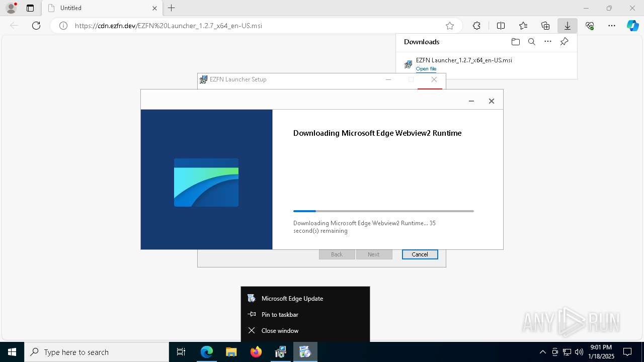This screenshot has height=362, width=644.
Task: Close the Untitled tab
Action: (154, 8)
